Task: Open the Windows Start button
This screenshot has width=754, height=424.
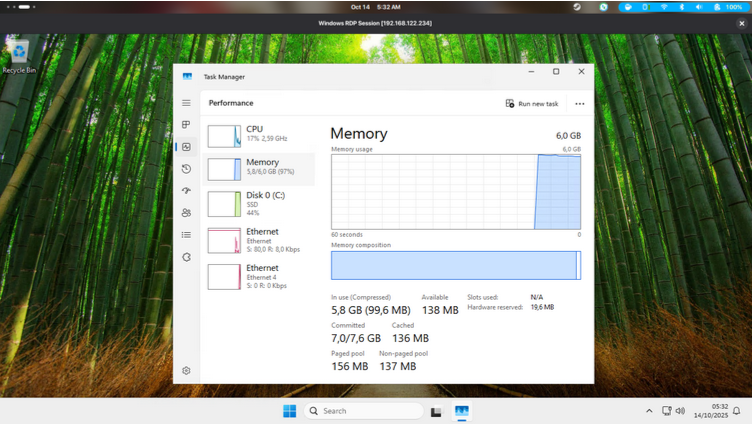Action: (289, 411)
